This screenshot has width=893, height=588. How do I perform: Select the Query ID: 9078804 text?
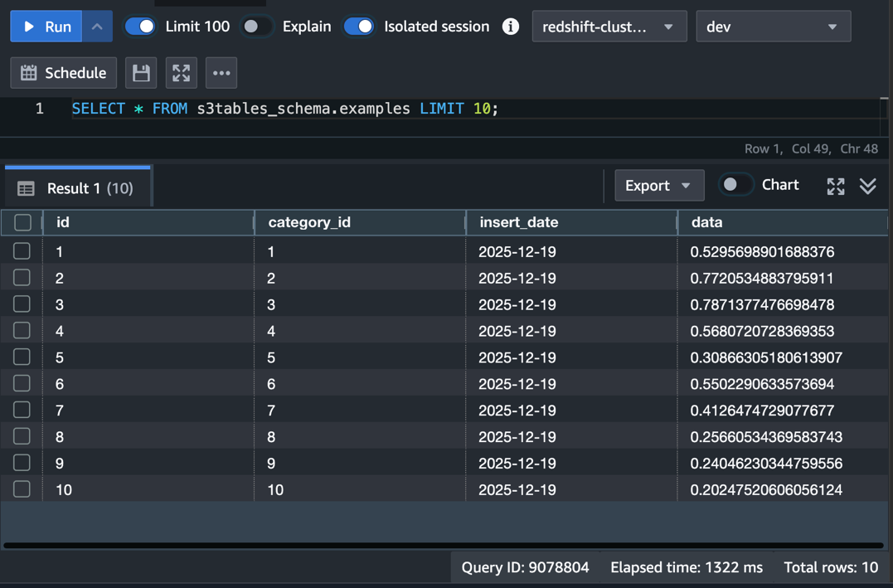[x=525, y=567]
